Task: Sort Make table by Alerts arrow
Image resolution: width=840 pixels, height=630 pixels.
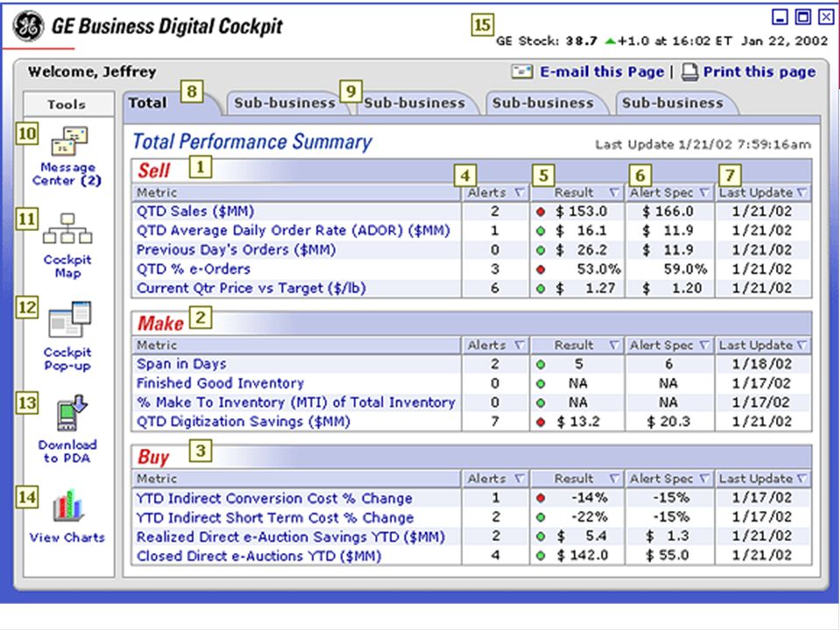Action: [519, 345]
